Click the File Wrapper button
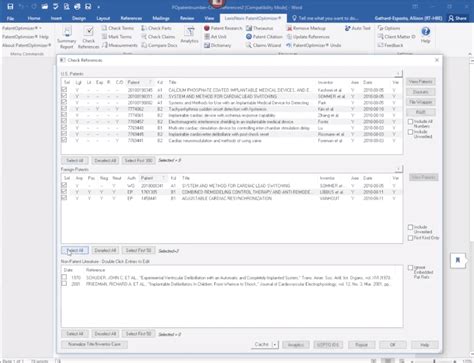Viewport: 474px width, 363px height. click(x=421, y=102)
